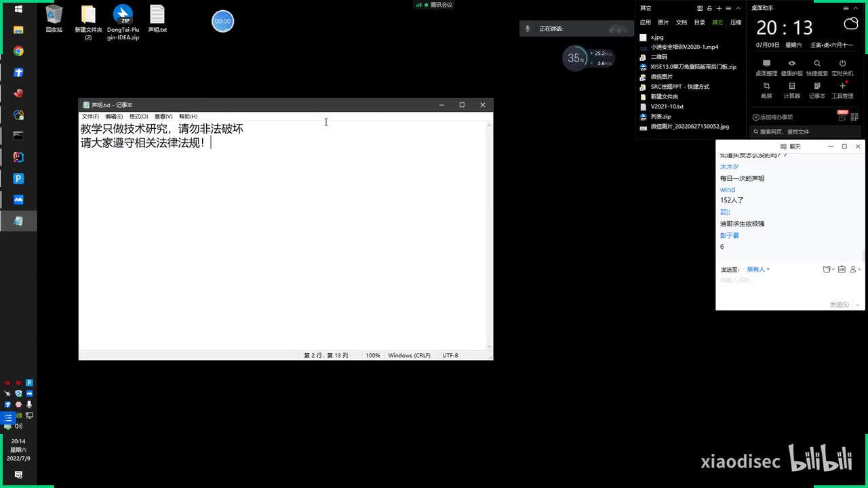This screenshot has width=868, height=488.
Task: Click the weather cloud icon
Action: pyautogui.click(x=850, y=24)
